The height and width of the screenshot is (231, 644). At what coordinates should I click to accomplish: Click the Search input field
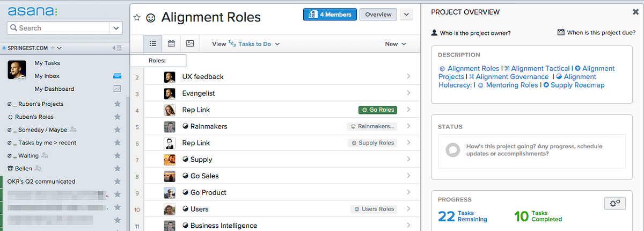point(59,28)
